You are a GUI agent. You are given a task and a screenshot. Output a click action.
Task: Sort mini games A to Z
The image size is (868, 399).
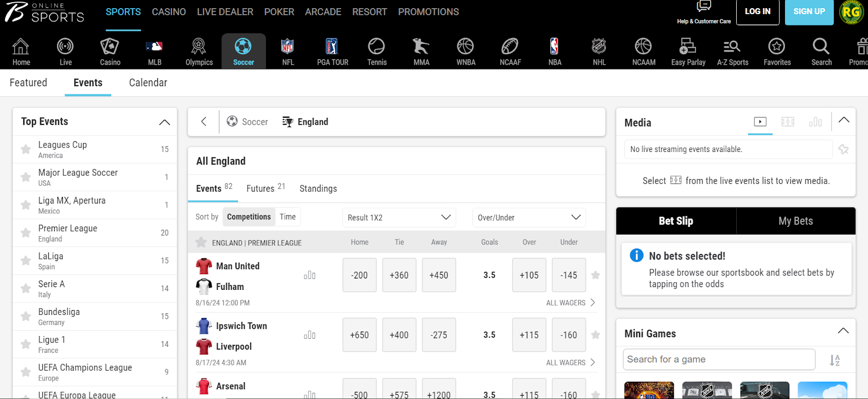pyautogui.click(x=835, y=360)
